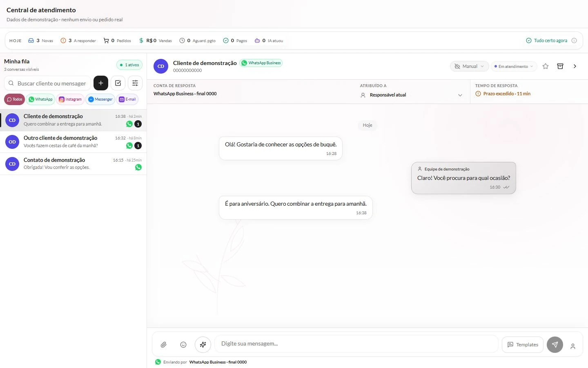588x368 pixels.
Task: Click the info icon next to Tudo certo agora
Action: click(574, 40)
